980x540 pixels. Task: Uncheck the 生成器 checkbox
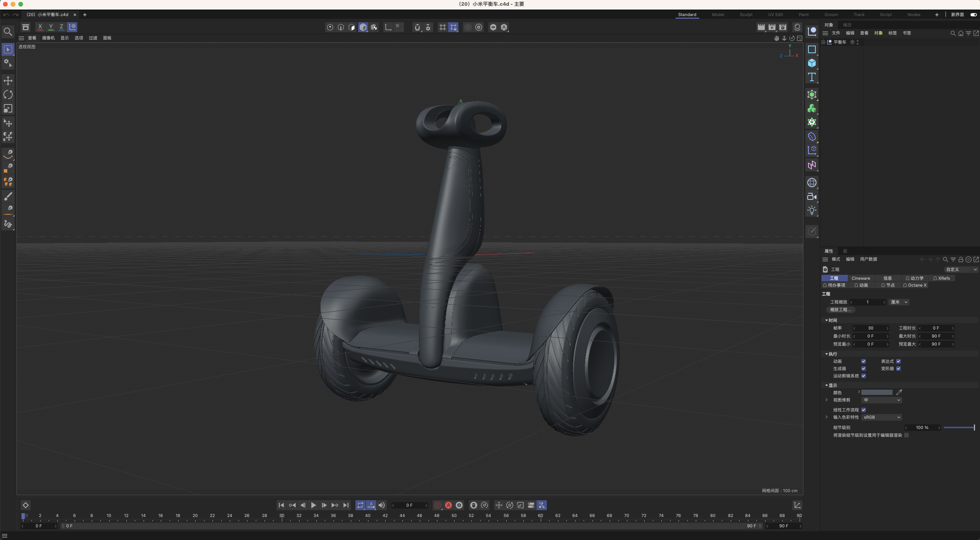tap(864, 369)
